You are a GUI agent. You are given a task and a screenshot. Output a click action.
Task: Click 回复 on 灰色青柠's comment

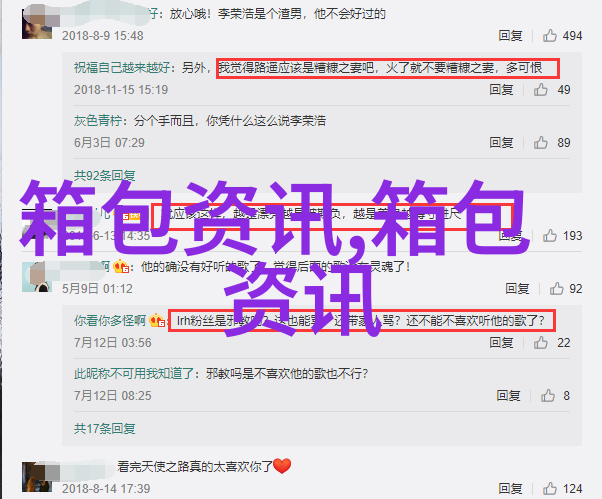pyautogui.click(x=501, y=142)
